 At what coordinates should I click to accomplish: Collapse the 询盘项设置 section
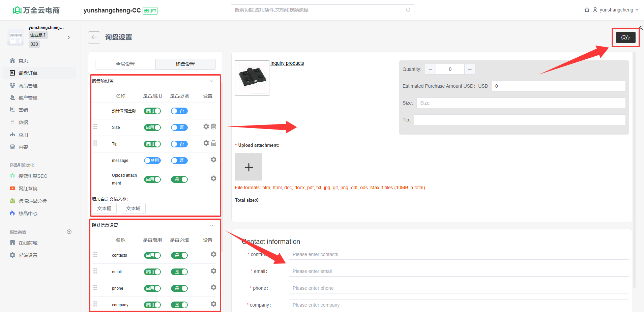pyautogui.click(x=211, y=81)
